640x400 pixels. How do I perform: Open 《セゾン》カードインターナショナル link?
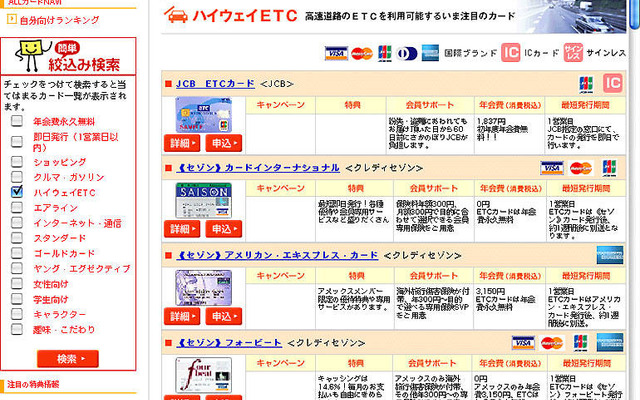point(258,168)
